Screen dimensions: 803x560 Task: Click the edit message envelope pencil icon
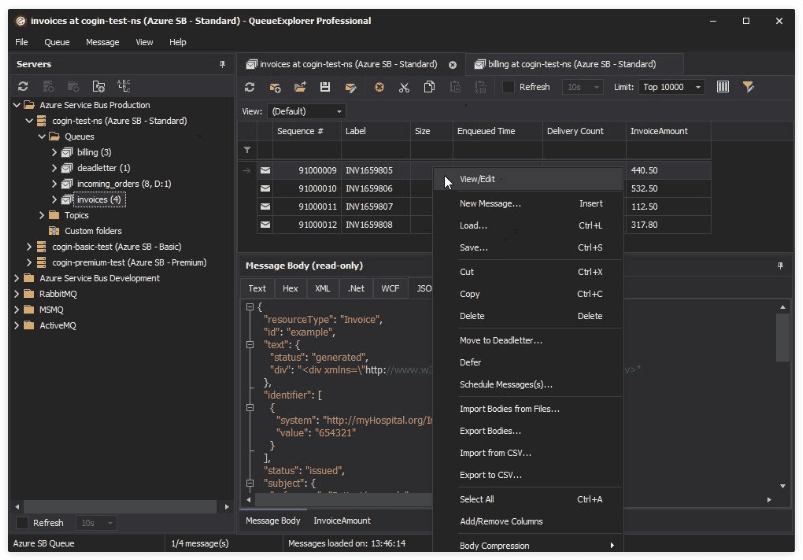[351, 88]
